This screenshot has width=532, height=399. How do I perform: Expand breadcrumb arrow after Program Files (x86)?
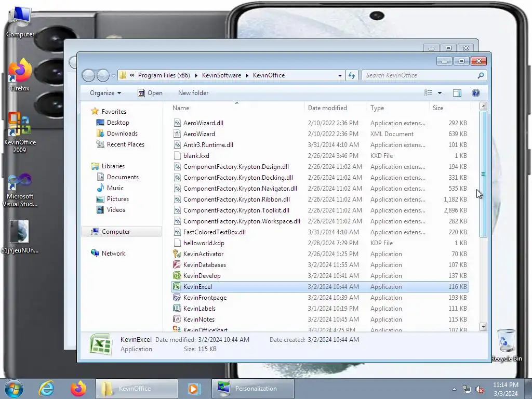pos(196,75)
